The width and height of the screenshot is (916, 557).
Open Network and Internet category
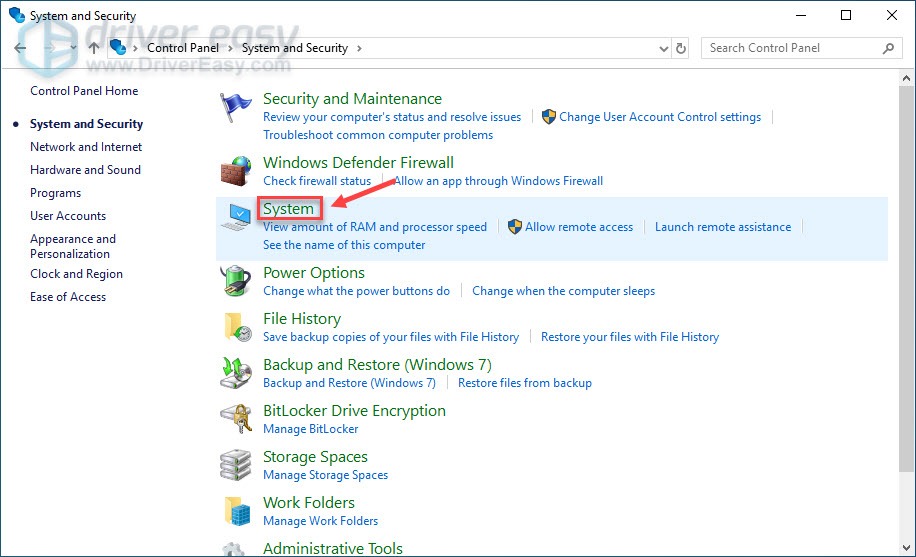[86, 147]
